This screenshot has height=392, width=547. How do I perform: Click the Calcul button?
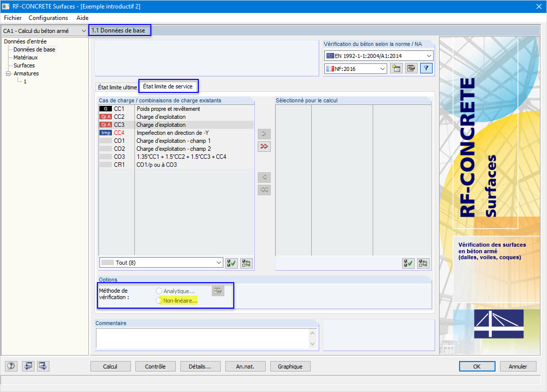tap(110, 367)
